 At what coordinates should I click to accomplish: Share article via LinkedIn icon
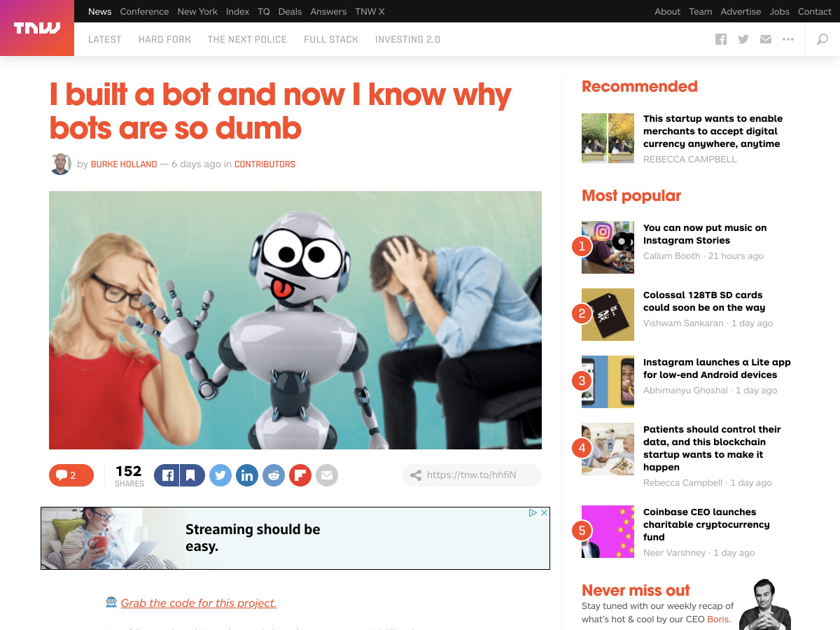pyautogui.click(x=247, y=475)
